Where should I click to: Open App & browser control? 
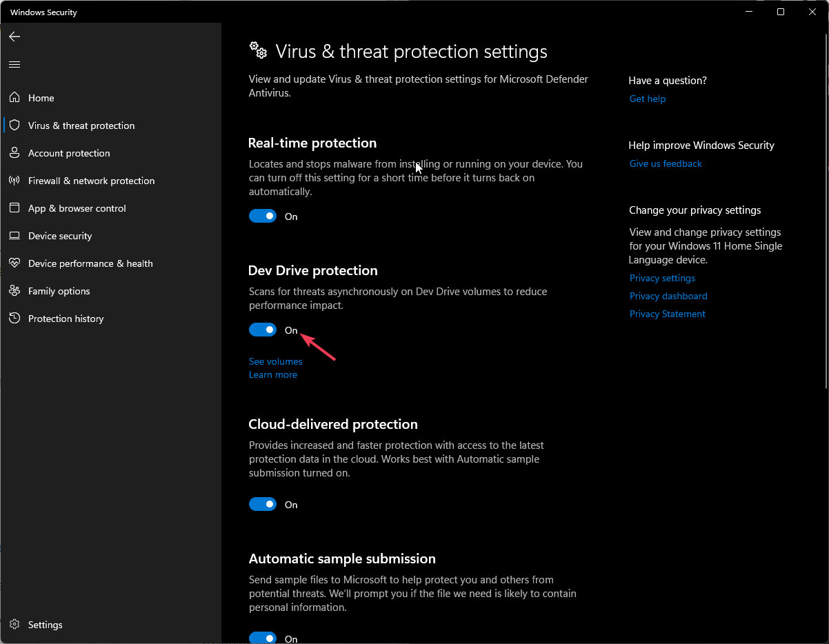(77, 208)
